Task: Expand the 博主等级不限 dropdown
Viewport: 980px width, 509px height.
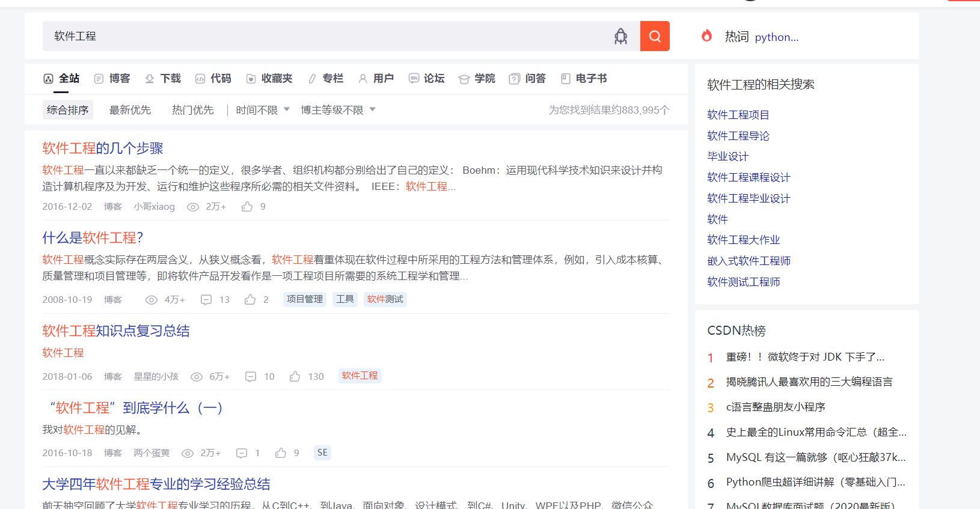Action: [x=338, y=110]
